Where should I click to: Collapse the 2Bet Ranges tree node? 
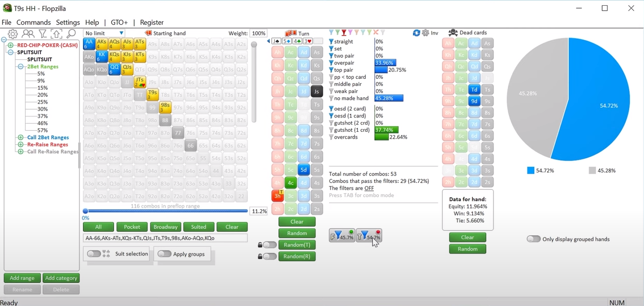(21, 67)
